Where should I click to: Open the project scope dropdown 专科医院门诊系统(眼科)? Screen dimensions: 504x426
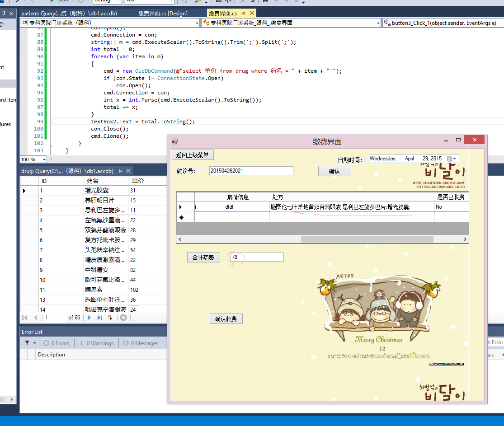coord(110,23)
